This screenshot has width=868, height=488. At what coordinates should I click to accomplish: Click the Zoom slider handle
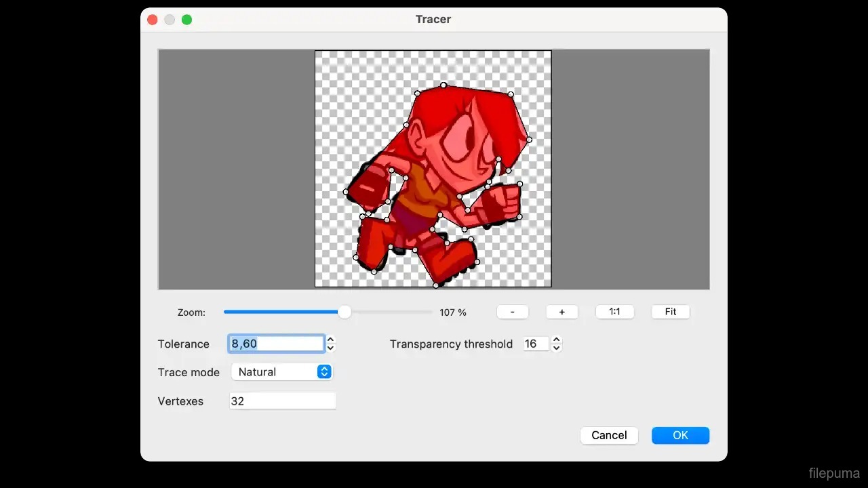(344, 312)
